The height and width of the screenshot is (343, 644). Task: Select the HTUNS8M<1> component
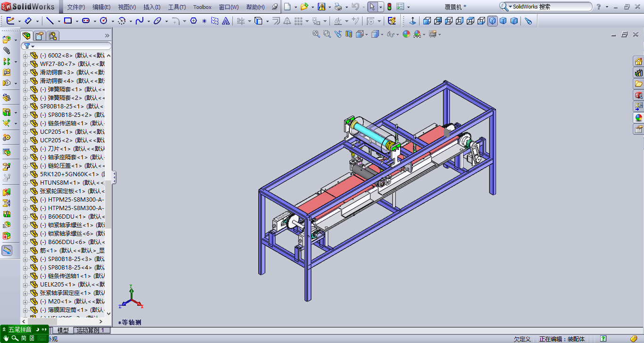click(x=60, y=183)
